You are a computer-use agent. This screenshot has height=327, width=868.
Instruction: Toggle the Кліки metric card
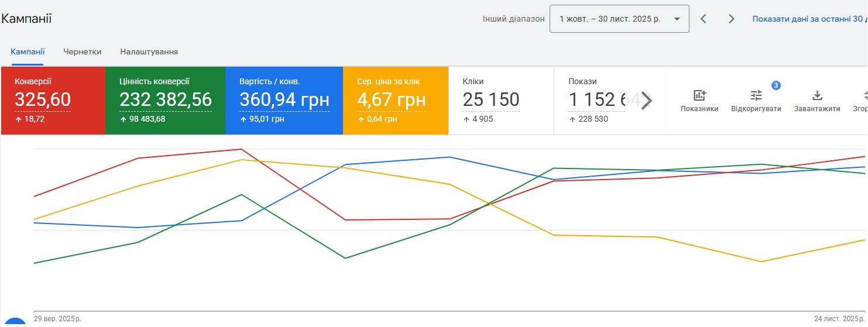500,101
